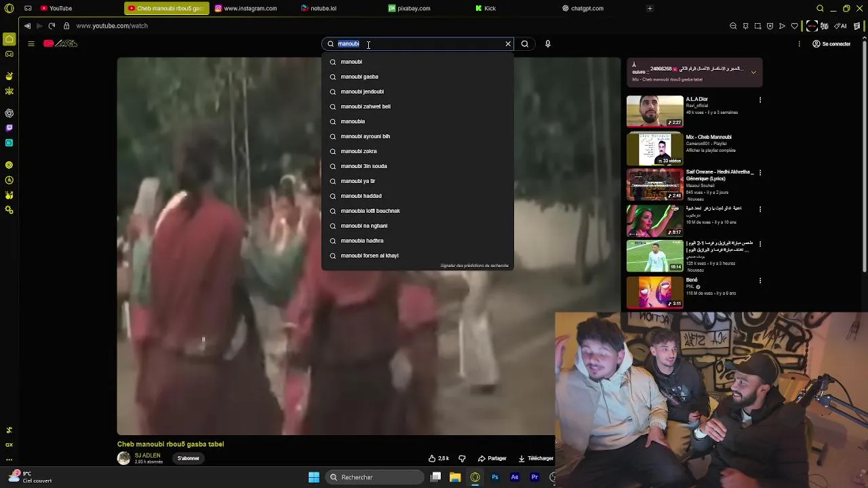Choose suggestion 'manoubi haddad'

point(417,196)
